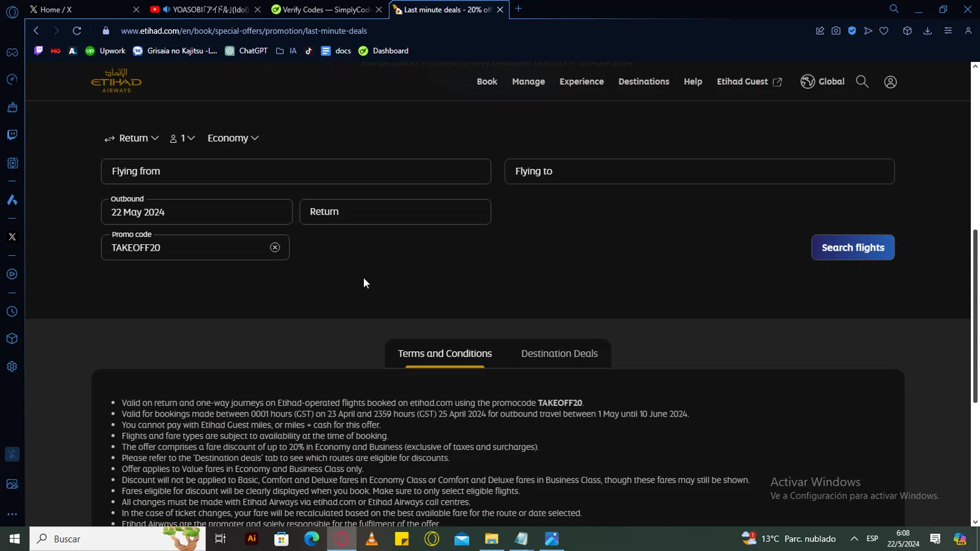
Task: Select Terms and Conditions tab
Action: tap(445, 354)
